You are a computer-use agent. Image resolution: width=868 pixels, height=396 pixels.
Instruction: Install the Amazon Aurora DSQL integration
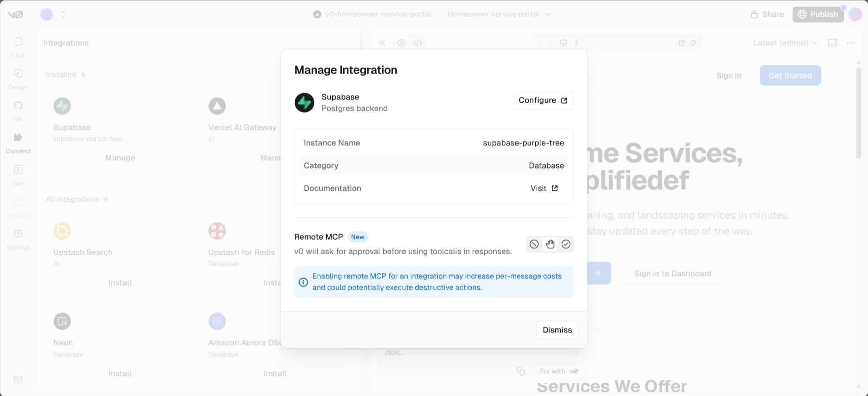(275, 373)
